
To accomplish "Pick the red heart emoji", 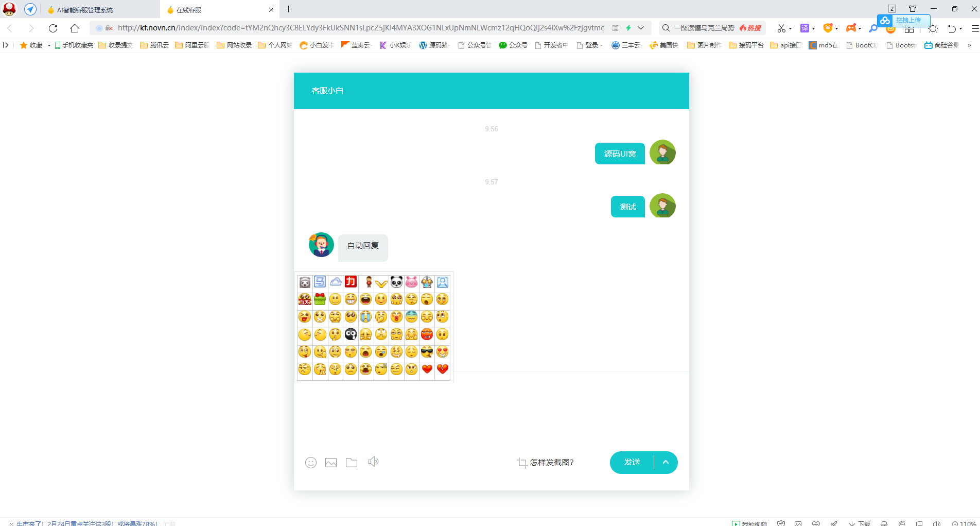I will pyautogui.click(x=427, y=369).
